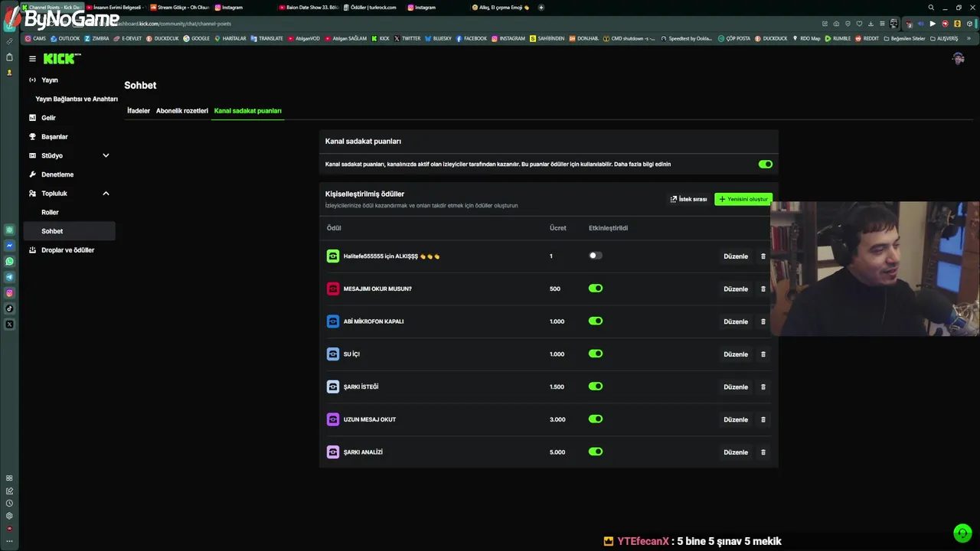Switch to the İfadeler tab
Screen dimensions: 980x551
click(139, 111)
